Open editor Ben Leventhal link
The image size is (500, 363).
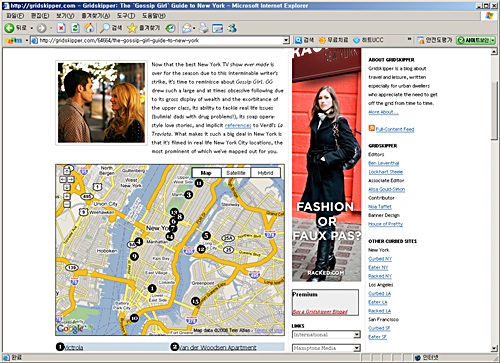(x=384, y=163)
